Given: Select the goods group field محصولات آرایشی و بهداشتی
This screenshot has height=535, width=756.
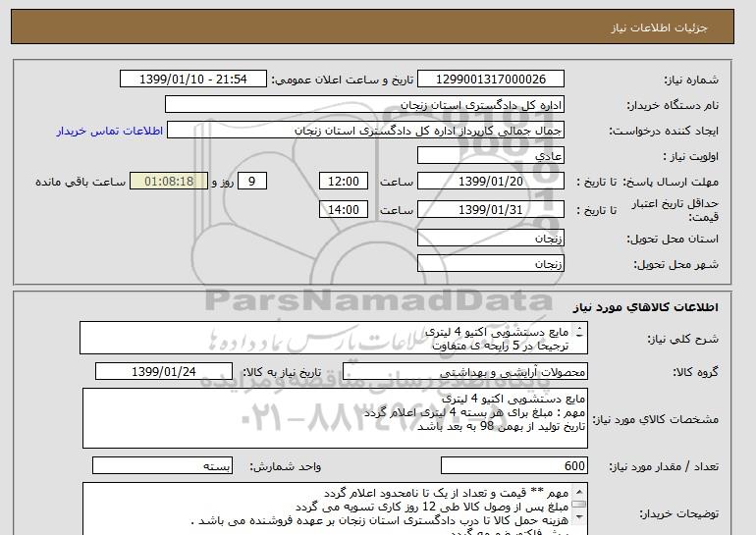Looking at the screenshot, I should pyautogui.click(x=464, y=372).
